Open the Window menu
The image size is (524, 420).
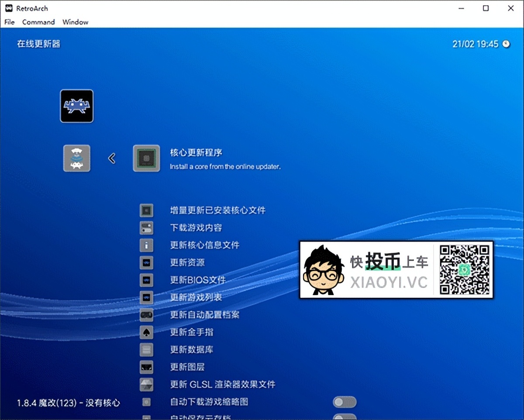pyautogui.click(x=75, y=22)
